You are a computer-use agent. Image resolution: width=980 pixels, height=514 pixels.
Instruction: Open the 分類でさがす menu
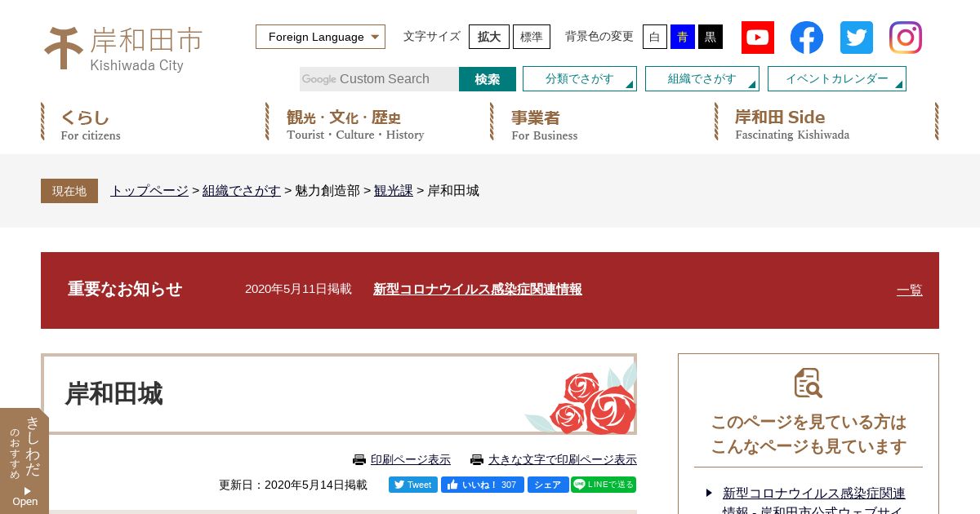tap(580, 79)
